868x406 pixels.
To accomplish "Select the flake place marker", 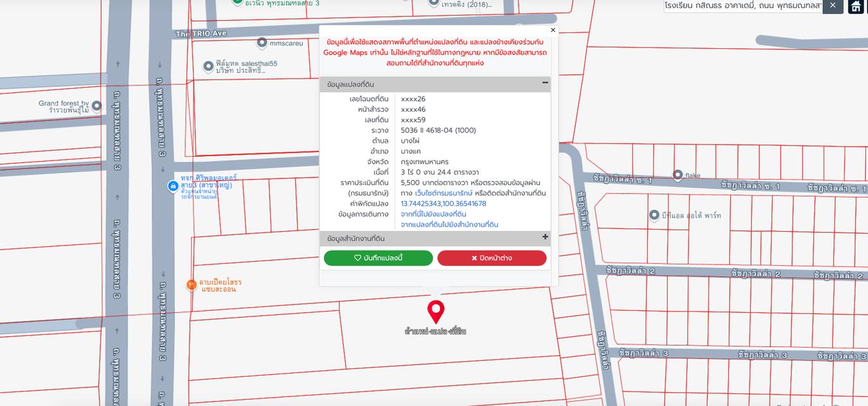I will [678, 174].
